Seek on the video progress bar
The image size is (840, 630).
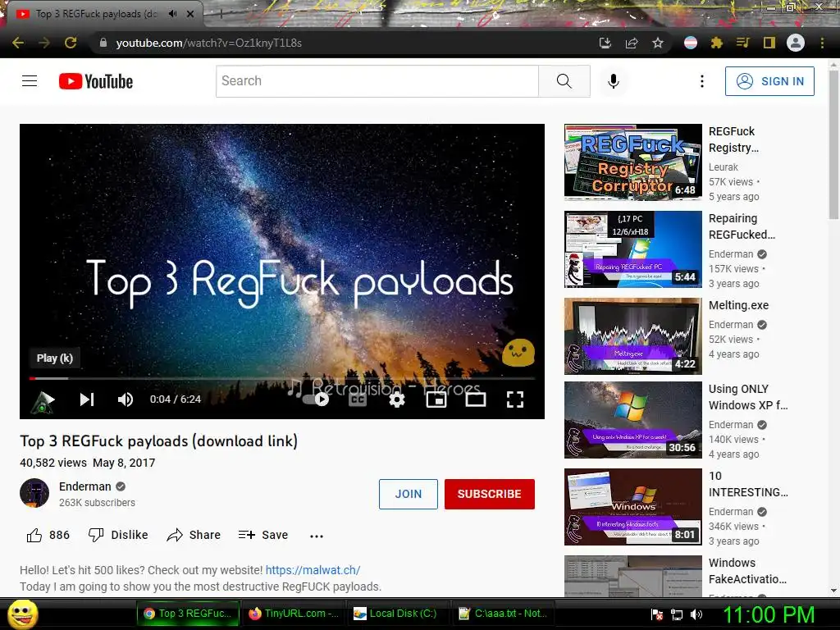(282, 378)
